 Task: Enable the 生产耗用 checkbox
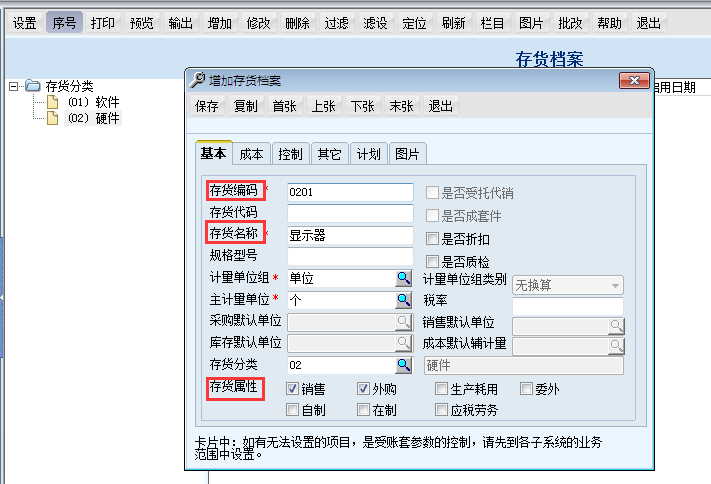(441, 388)
